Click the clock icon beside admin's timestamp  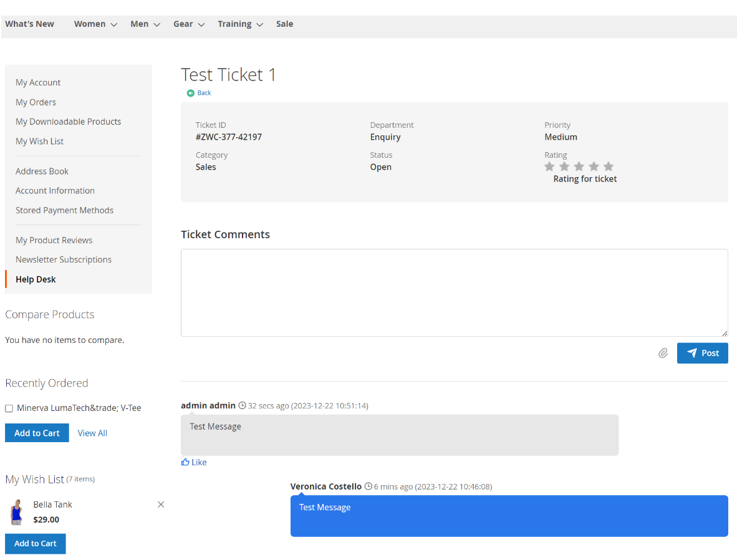tap(243, 405)
